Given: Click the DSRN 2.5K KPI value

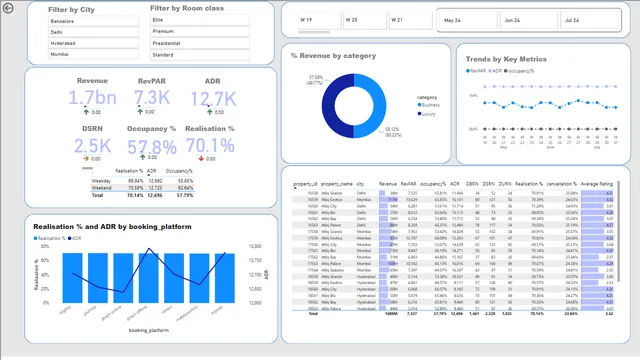Looking at the screenshot, I should pos(92,146).
